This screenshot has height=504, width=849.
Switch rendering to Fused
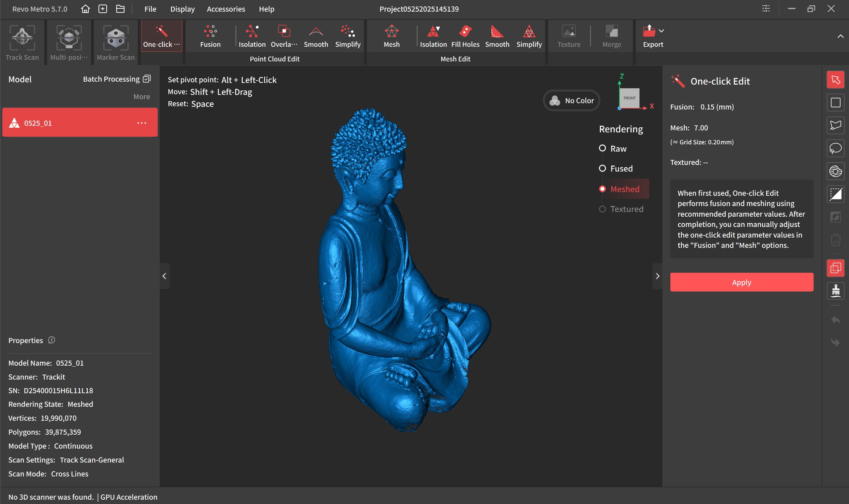pyautogui.click(x=602, y=169)
